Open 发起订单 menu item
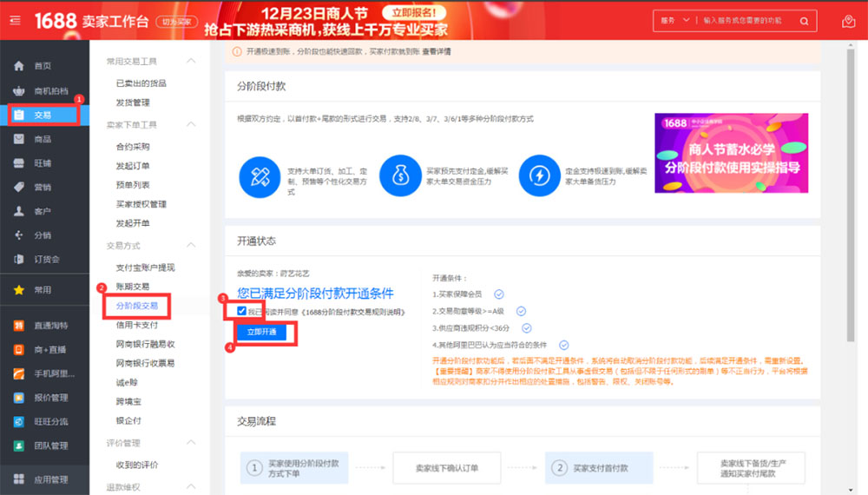Viewport: 868px width, 495px height. point(133,166)
